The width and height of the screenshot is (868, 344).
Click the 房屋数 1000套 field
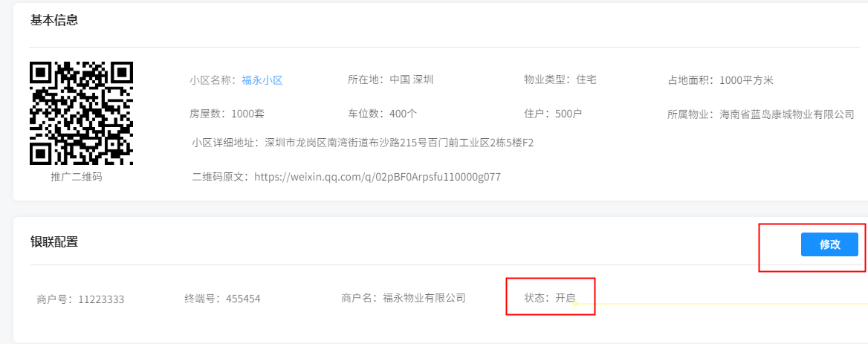(x=227, y=114)
